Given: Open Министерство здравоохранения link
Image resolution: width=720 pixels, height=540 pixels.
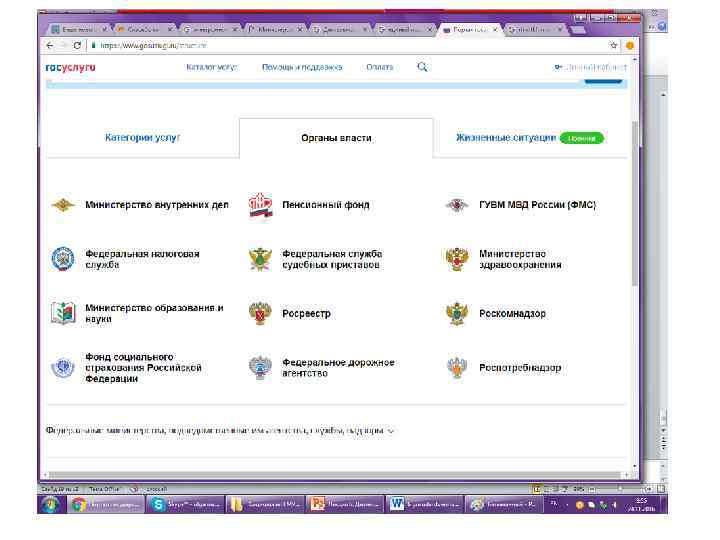Looking at the screenshot, I should [x=520, y=259].
